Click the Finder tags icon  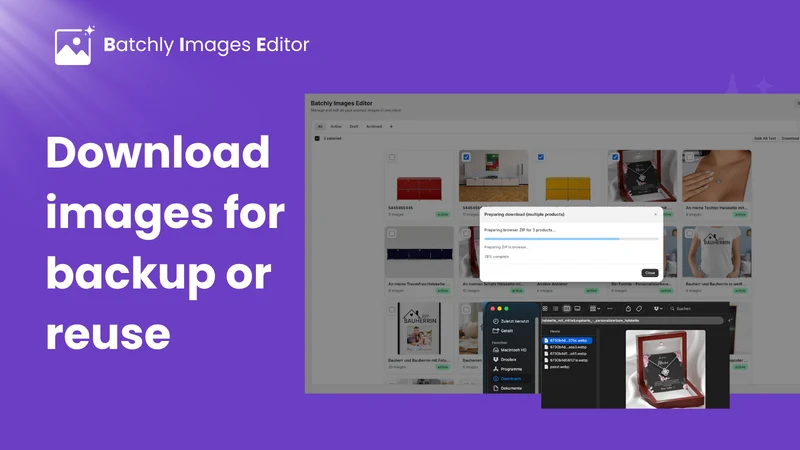[x=639, y=309]
